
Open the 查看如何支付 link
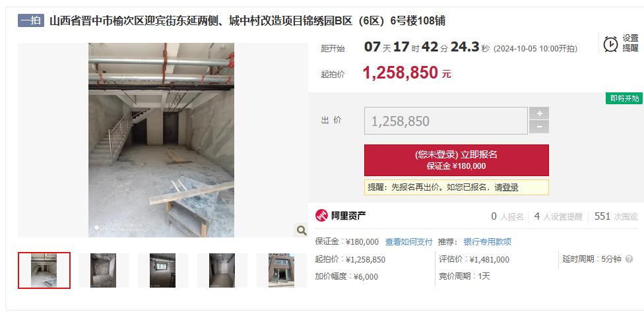point(408,242)
